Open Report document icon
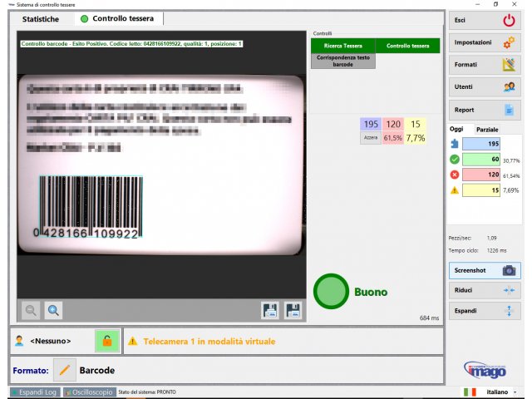The width and height of the screenshot is (532, 399). [509, 110]
